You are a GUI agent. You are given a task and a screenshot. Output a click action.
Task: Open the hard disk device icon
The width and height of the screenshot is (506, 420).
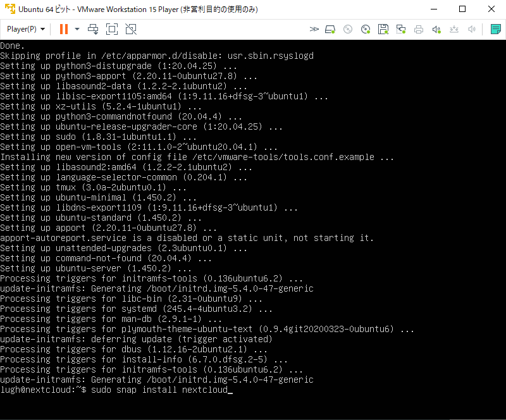330,29
